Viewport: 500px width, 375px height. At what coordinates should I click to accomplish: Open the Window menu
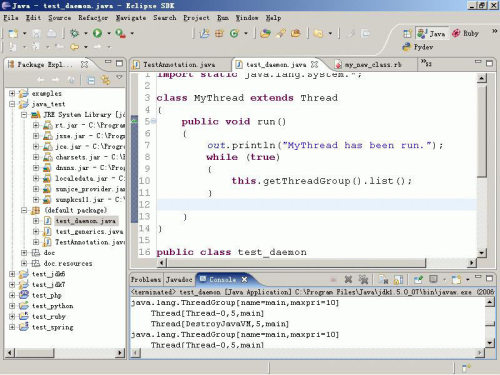point(247,18)
